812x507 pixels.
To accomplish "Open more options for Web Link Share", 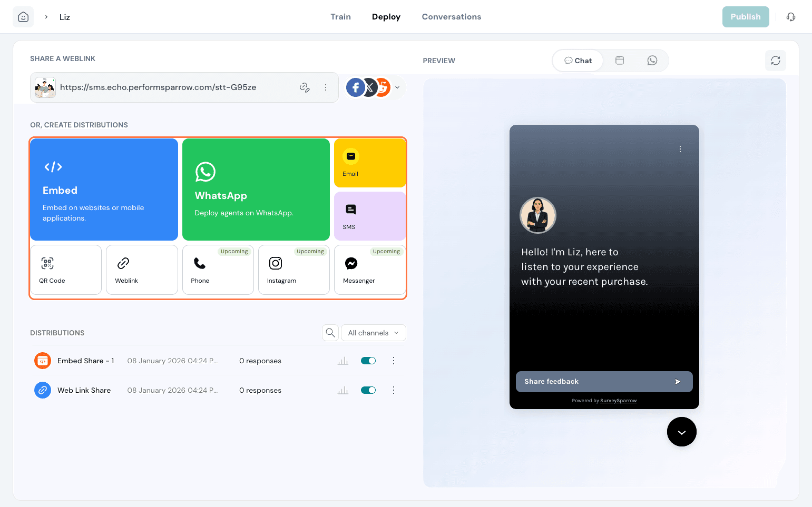I will coord(393,390).
